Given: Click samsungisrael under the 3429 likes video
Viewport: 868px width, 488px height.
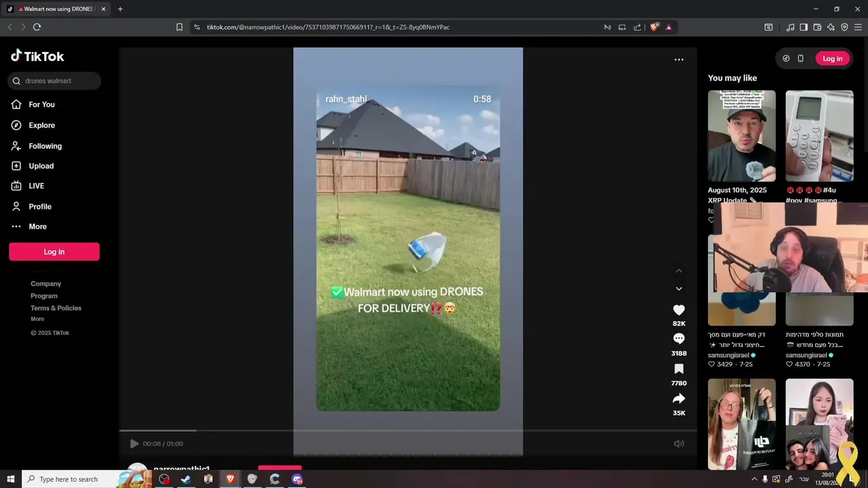Looking at the screenshot, I should point(729,355).
